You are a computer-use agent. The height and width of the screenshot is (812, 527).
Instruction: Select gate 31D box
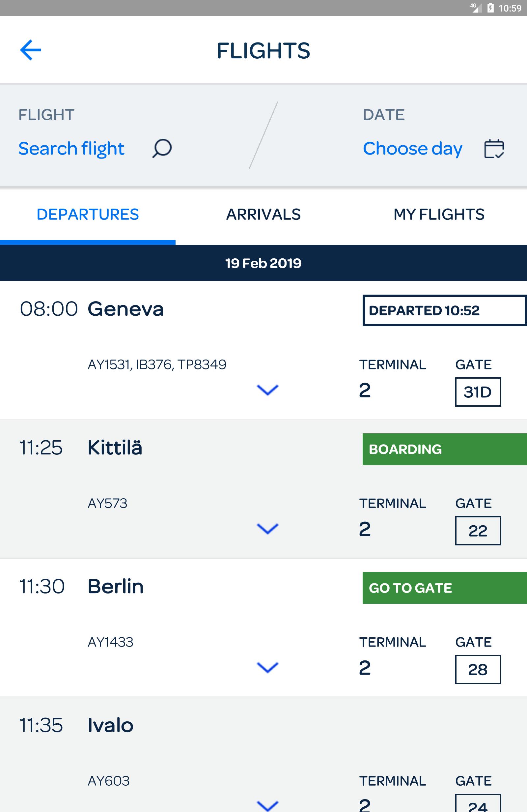coord(478,392)
